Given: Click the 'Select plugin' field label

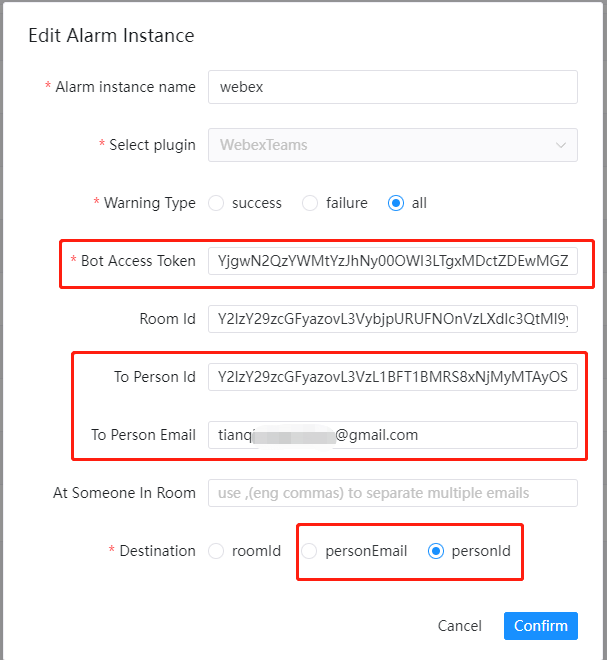Looking at the screenshot, I should pos(152,145).
